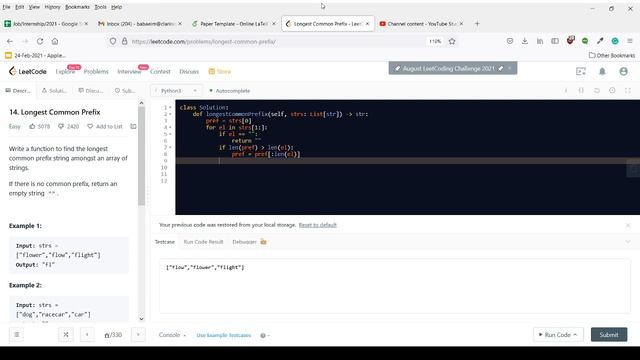Reload the page
This screenshot has width=640, height=360.
40,41
